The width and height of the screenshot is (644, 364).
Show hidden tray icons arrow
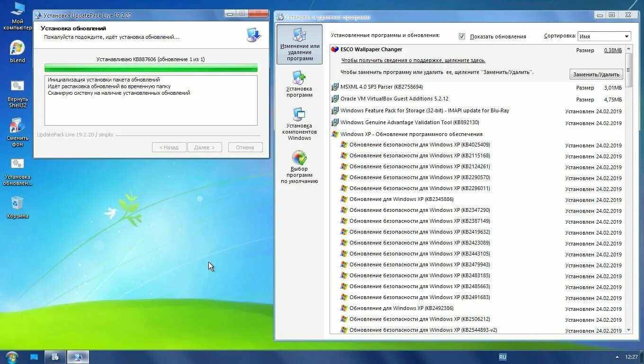pyautogui.click(x=617, y=357)
